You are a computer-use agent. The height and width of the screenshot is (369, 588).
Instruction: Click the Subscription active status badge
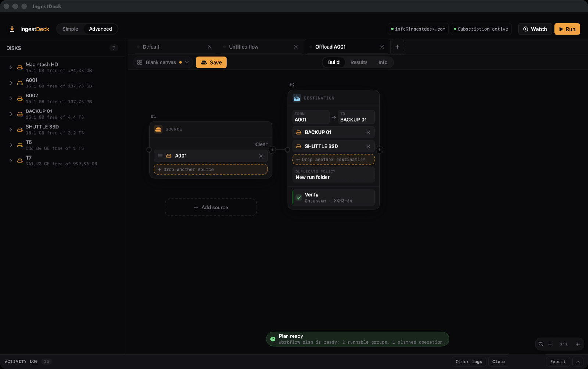click(x=481, y=29)
